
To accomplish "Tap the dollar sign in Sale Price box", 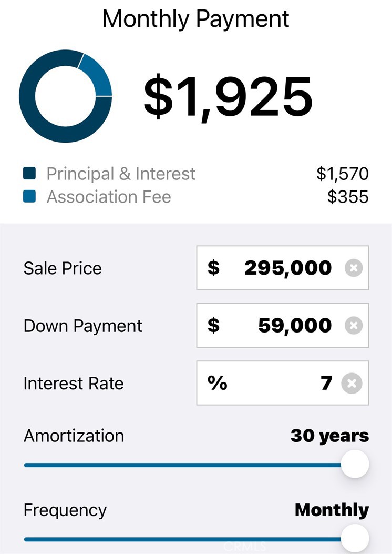I will pyautogui.click(x=213, y=268).
